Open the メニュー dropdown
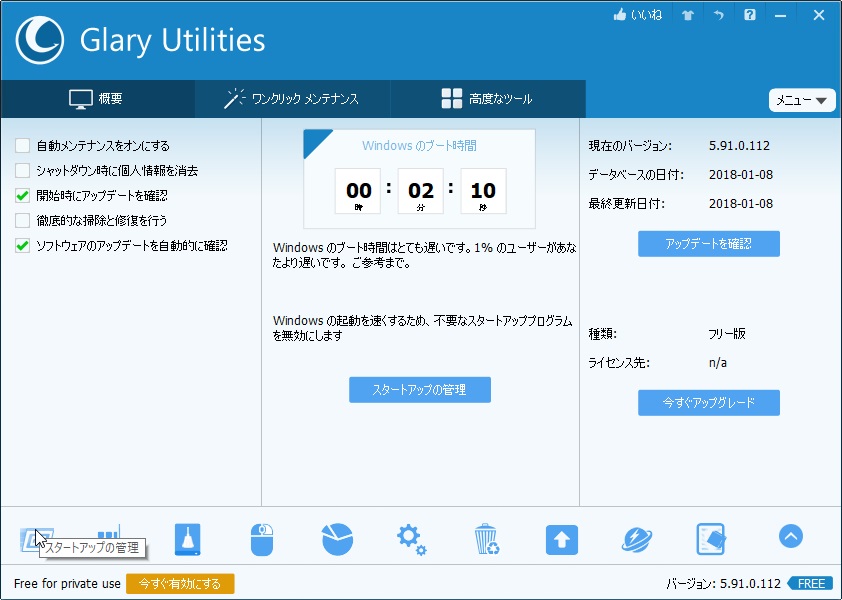This screenshot has width=842, height=600. (801, 100)
